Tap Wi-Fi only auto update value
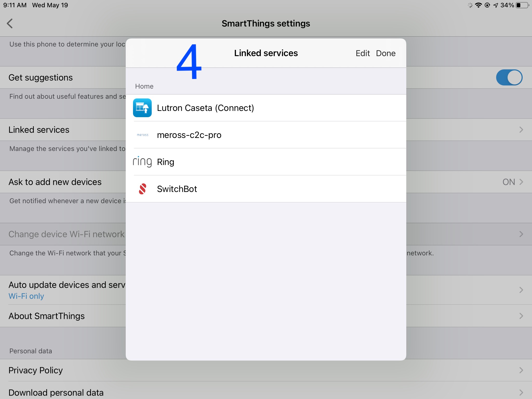This screenshot has width=532, height=399. (x=26, y=296)
